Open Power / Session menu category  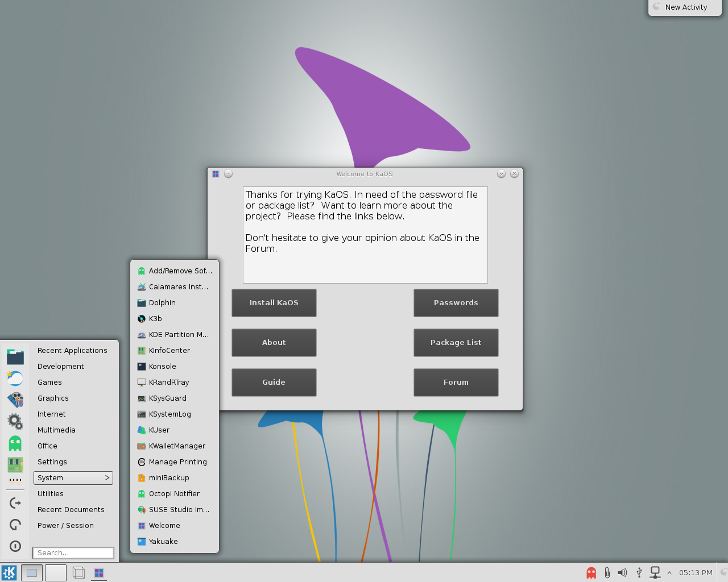65,526
